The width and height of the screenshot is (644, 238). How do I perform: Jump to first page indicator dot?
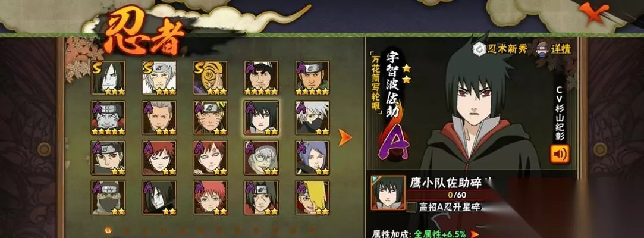[x=108, y=231]
